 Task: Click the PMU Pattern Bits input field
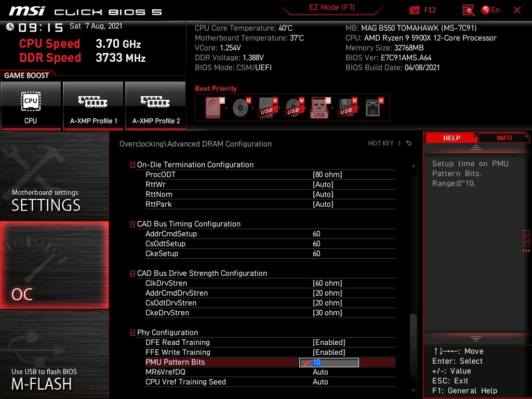point(329,362)
